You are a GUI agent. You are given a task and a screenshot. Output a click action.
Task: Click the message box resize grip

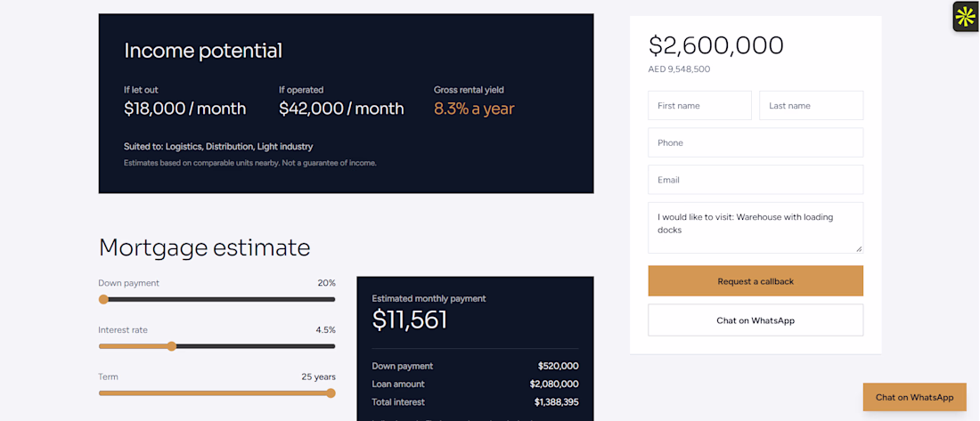pos(859,248)
